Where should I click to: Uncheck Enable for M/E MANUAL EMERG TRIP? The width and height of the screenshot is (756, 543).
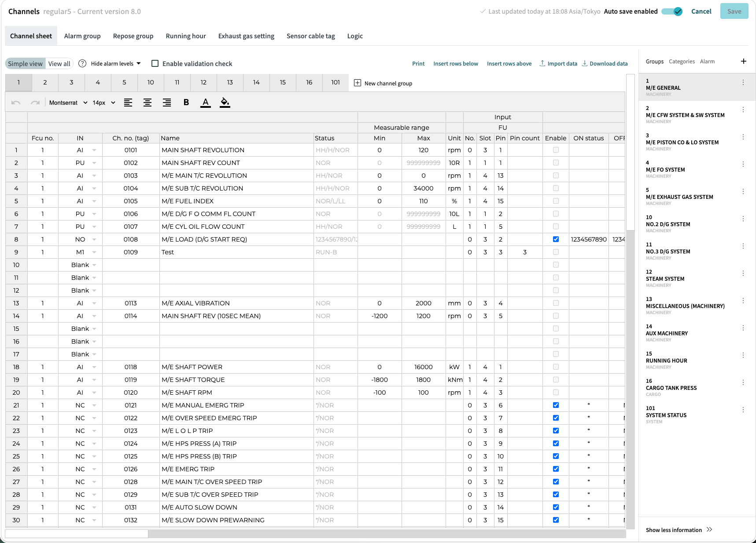[556, 405]
